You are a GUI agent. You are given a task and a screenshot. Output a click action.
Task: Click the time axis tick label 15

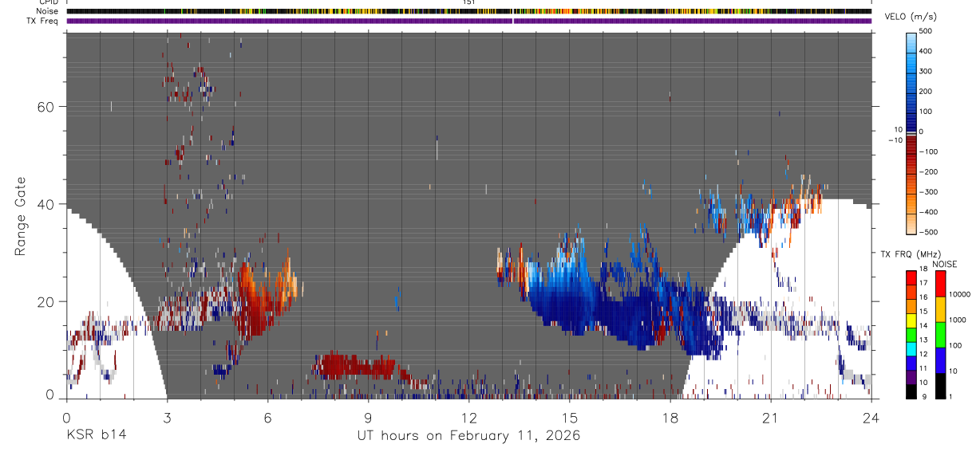tap(570, 418)
